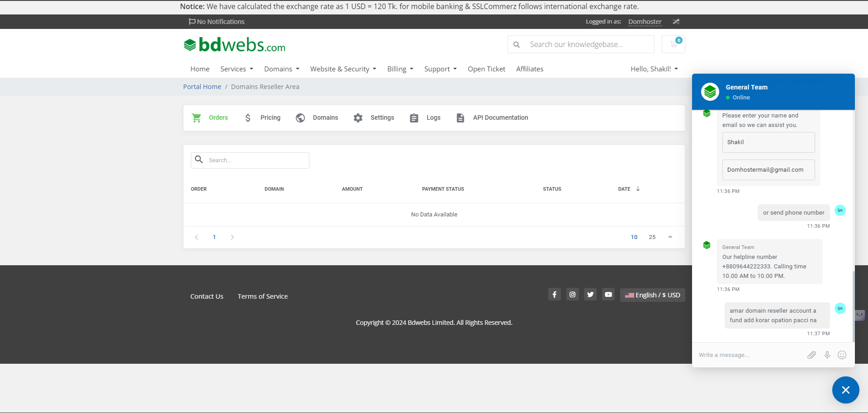
Task: Open the Open Ticket menu item
Action: click(486, 69)
